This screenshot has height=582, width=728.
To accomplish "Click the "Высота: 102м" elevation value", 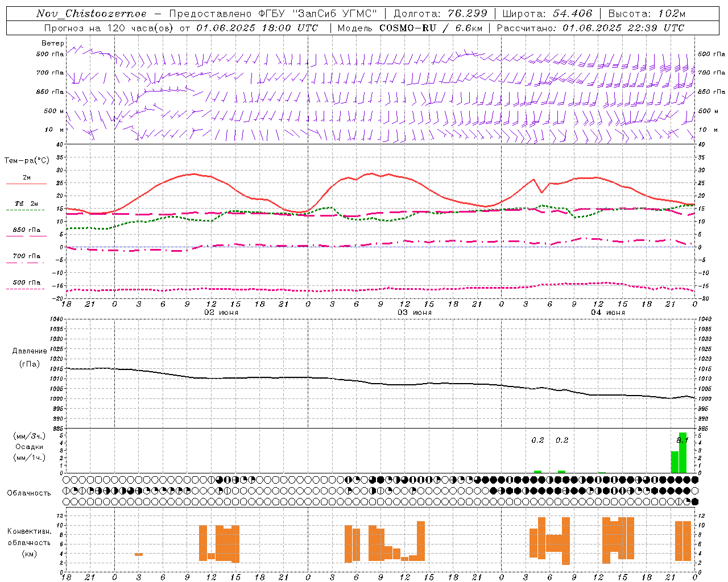I will tap(647, 14).
